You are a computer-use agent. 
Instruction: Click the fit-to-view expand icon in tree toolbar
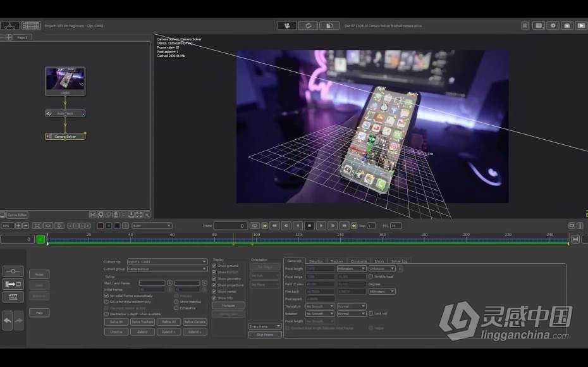pos(139,215)
